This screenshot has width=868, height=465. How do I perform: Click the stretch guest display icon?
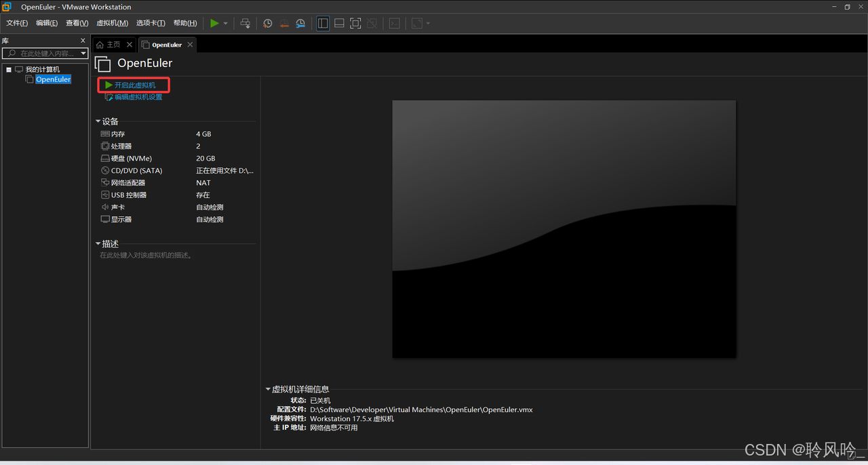click(417, 23)
